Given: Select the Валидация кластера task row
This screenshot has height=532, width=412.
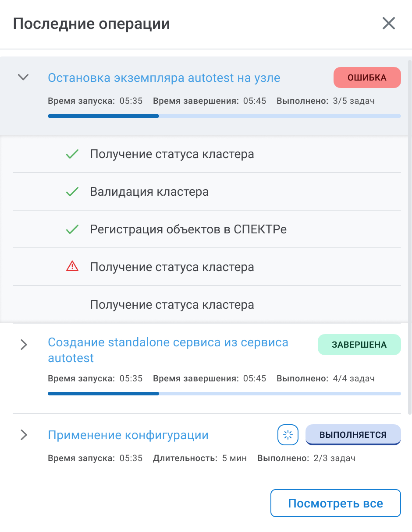Looking at the screenshot, I should tap(207, 192).
